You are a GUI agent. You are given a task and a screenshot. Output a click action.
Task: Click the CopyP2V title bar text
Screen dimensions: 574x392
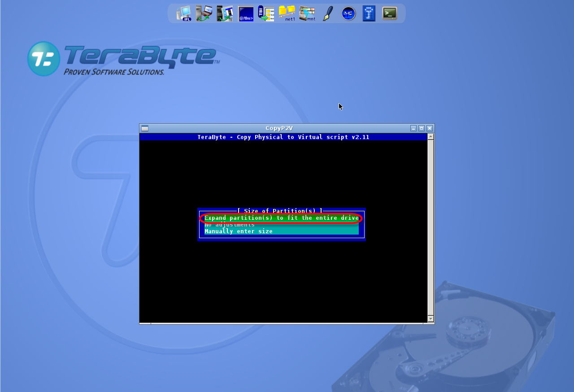(x=279, y=128)
